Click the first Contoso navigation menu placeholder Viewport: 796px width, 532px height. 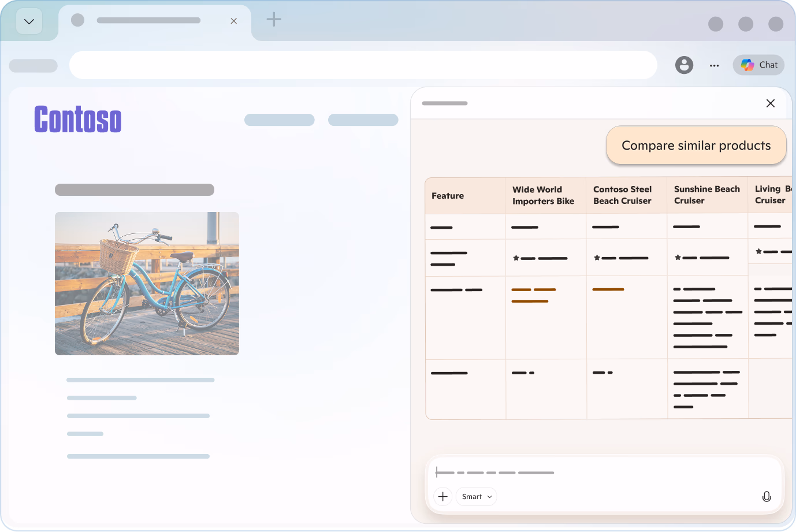pyautogui.click(x=280, y=120)
